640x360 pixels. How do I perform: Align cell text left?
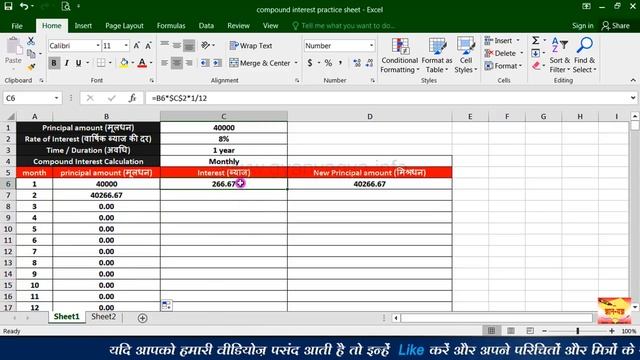click(164, 63)
